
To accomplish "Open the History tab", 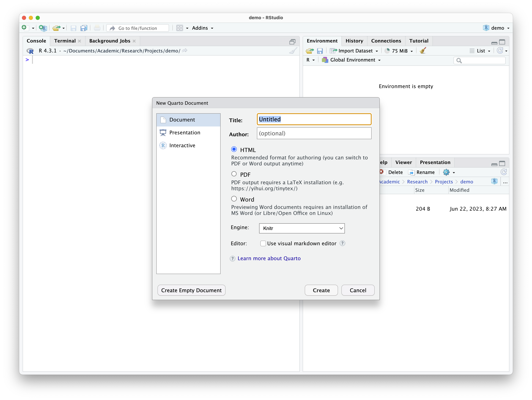I will tap(354, 41).
